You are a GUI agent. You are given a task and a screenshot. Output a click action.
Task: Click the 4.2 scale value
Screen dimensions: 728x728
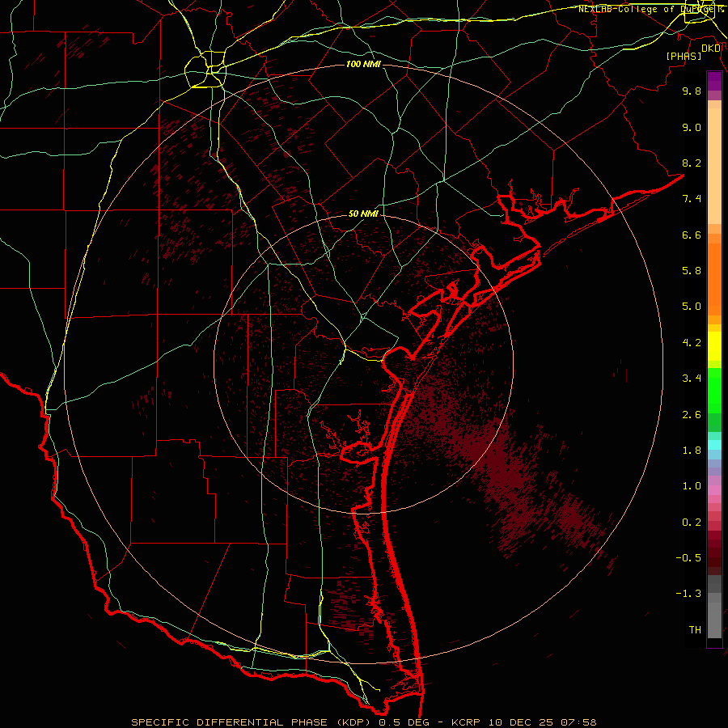click(x=692, y=343)
